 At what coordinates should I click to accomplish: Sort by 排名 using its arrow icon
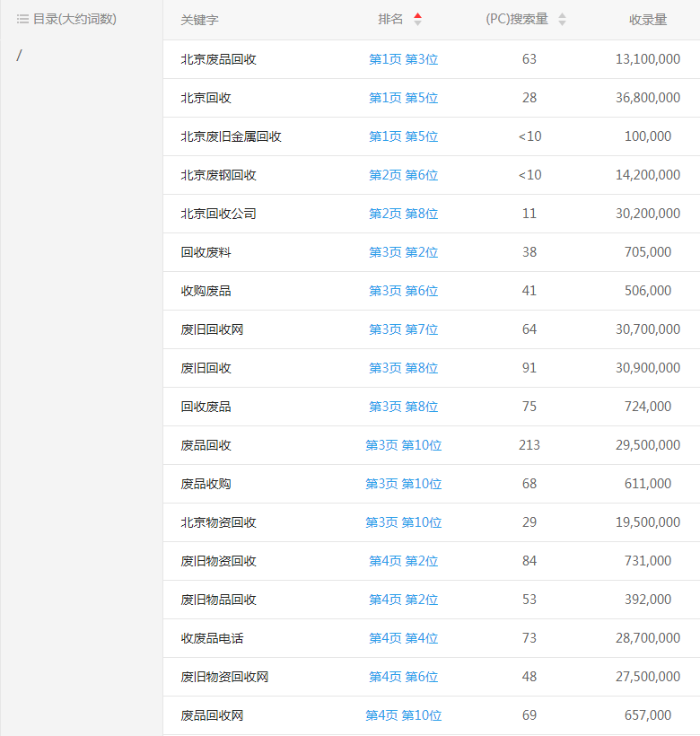(x=417, y=19)
